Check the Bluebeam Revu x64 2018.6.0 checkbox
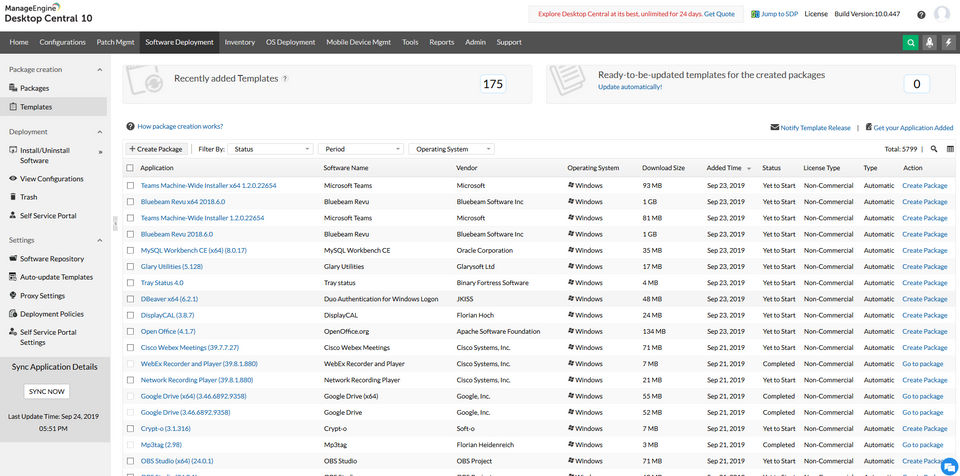 (x=130, y=202)
